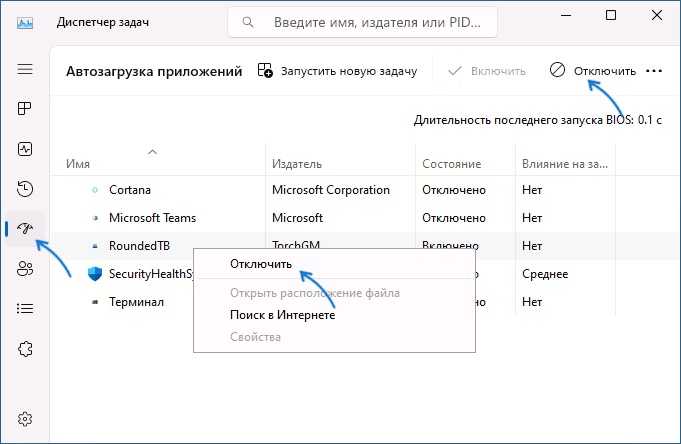The height and width of the screenshot is (444, 681).
Task: Select the SecurityHealthSystray row name
Action: [151, 274]
